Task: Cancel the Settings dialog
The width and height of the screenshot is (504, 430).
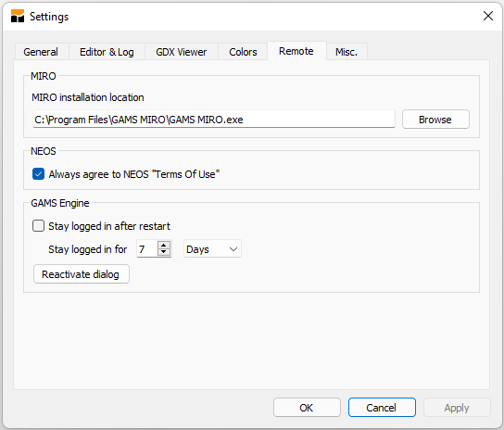Action: 382,408
